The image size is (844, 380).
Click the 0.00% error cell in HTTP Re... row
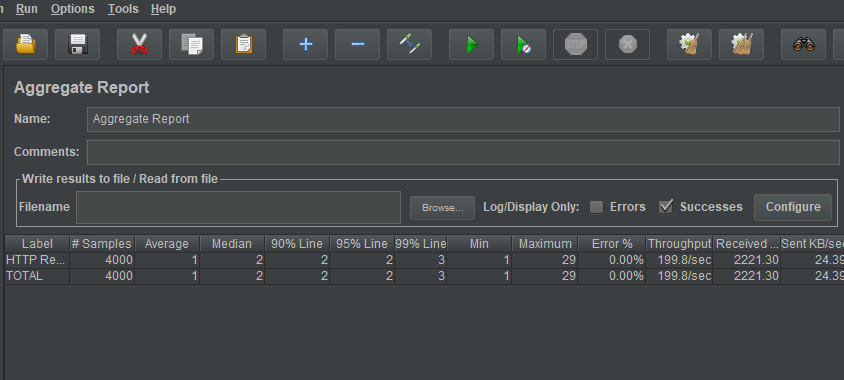click(612, 260)
